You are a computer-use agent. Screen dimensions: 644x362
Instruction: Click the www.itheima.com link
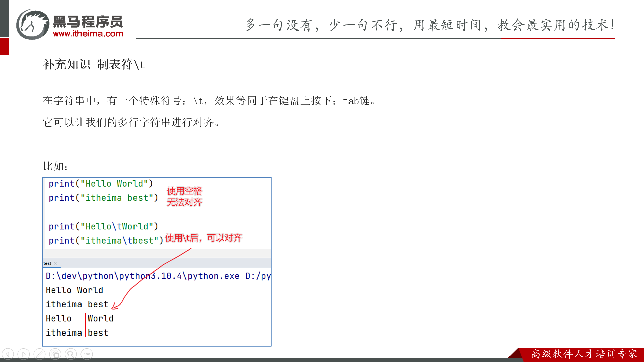pyautogui.click(x=88, y=34)
